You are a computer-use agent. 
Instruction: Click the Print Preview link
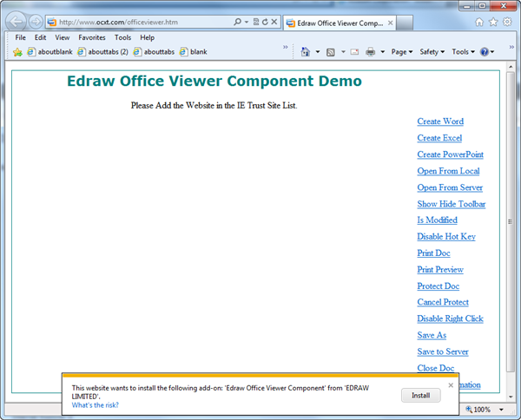[440, 270]
